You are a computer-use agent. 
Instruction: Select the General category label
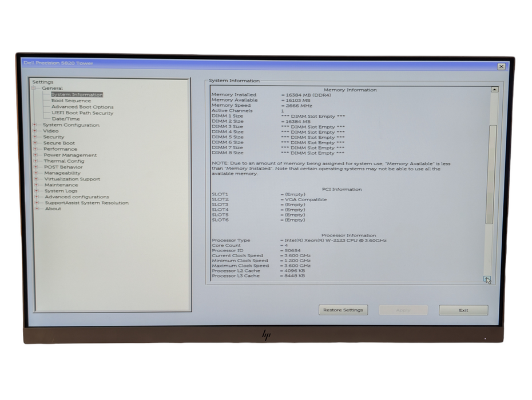point(52,88)
